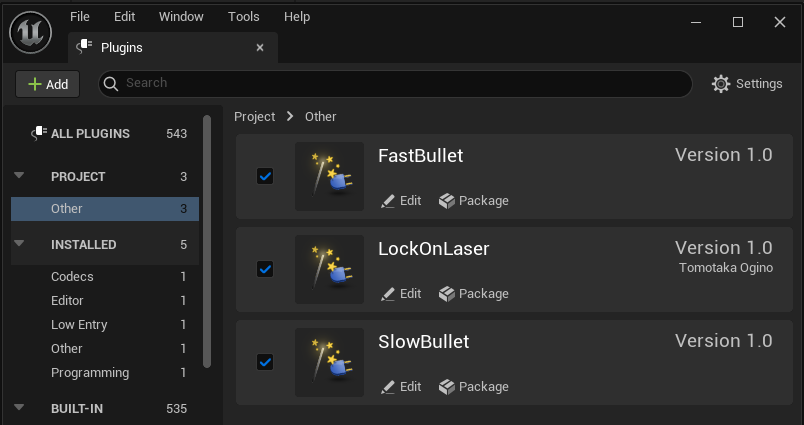This screenshot has height=425, width=804.
Task: Click the Package box icon for SlowBullet
Action: [x=447, y=387]
